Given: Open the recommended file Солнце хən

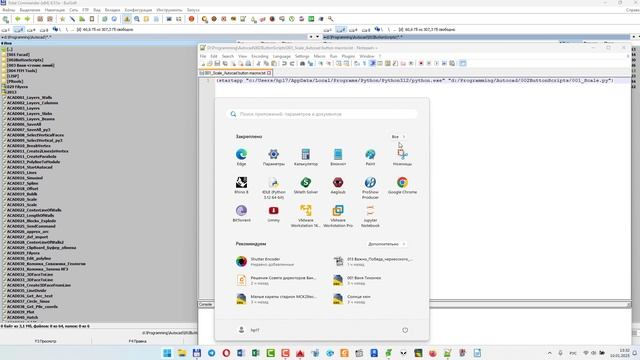Looking at the screenshot, I should pos(373,299).
